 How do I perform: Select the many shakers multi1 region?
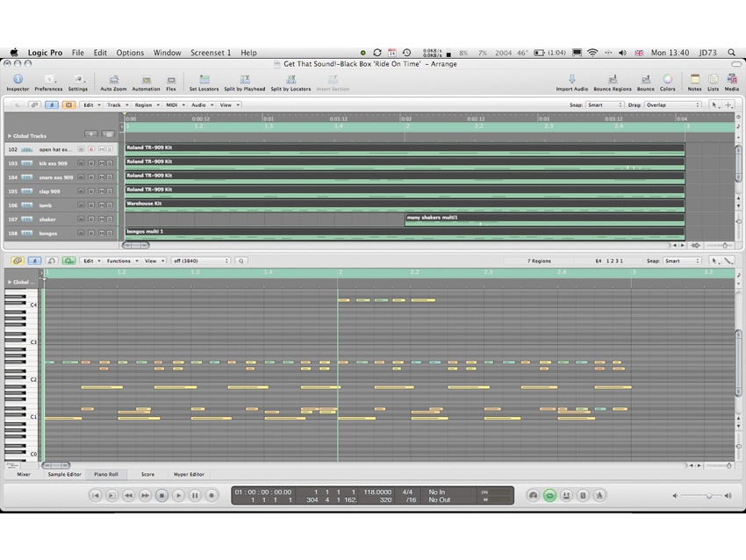(x=545, y=219)
